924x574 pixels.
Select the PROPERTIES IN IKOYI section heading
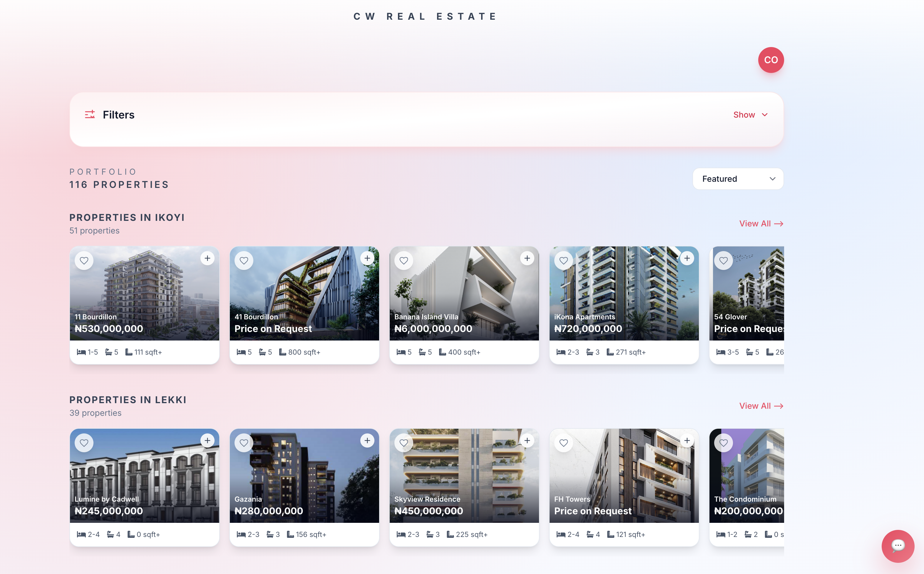click(127, 217)
